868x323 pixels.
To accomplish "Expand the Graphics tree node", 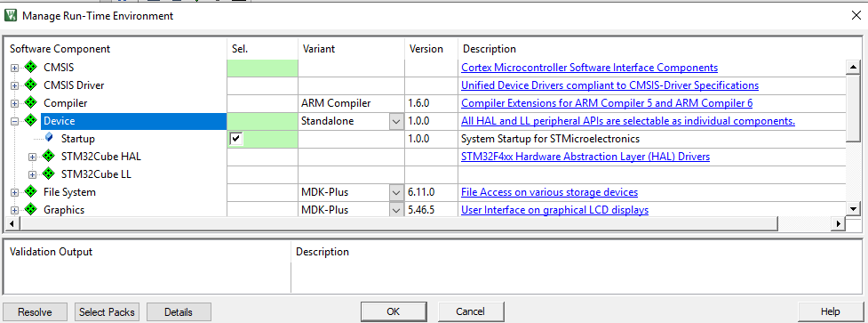I will tap(14, 210).
